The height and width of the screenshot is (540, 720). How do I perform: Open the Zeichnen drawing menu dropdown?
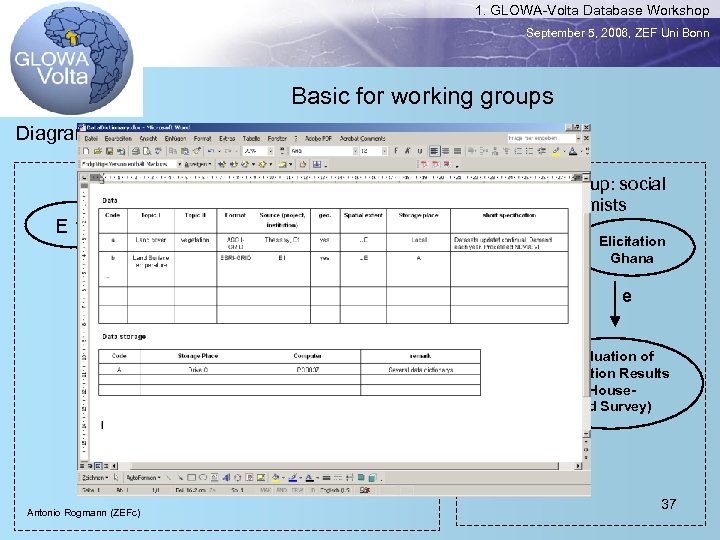point(95,478)
